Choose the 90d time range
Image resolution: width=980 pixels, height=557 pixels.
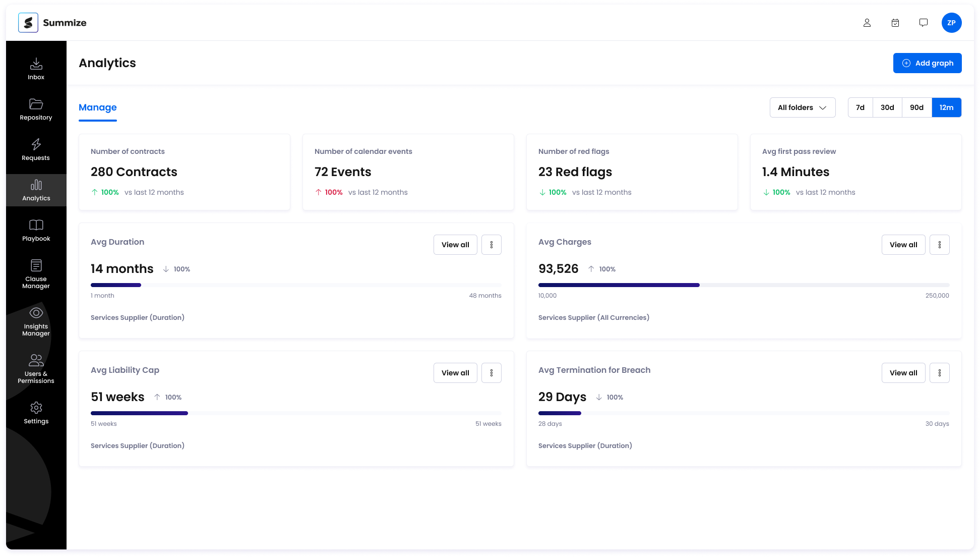(916, 107)
